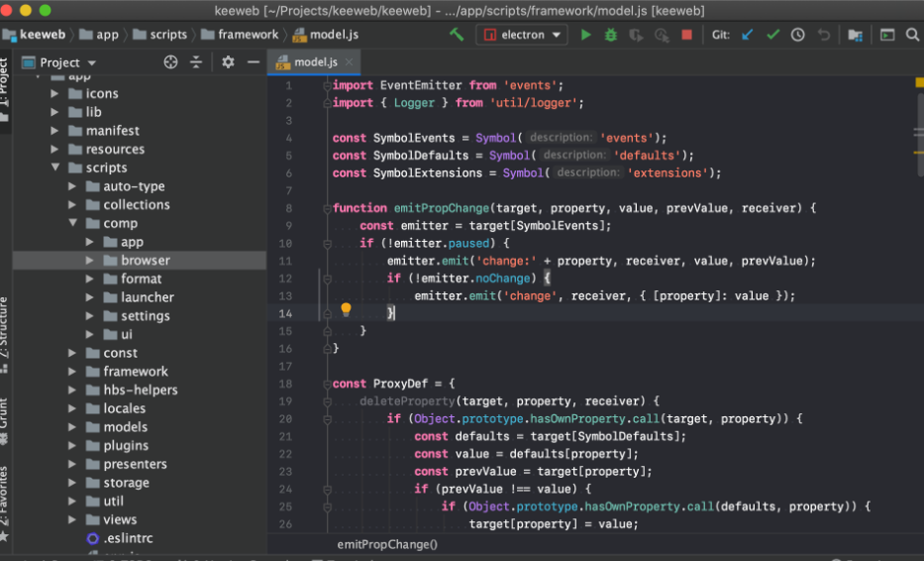The image size is (924, 561).
Task: Select the locales folder
Action: [125, 408]
